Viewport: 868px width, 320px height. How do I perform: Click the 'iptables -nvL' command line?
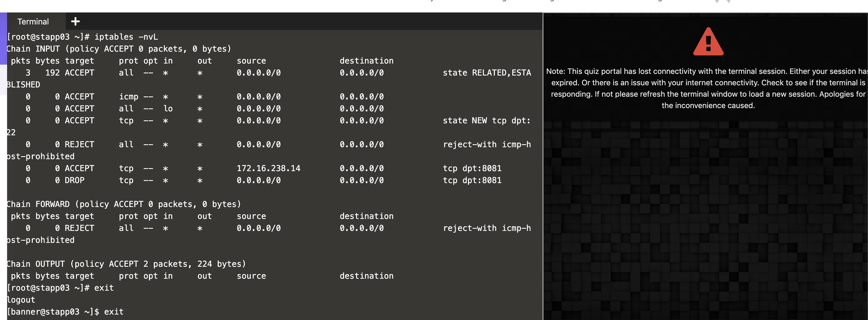pyautogui.click(x=126, y=37)
